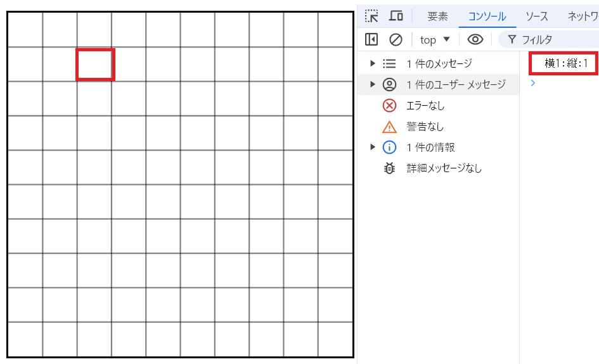599x364 pixels.
Task: Activate the inspect element picker icon
Action: pyautogui.click(x=371, y=16)
